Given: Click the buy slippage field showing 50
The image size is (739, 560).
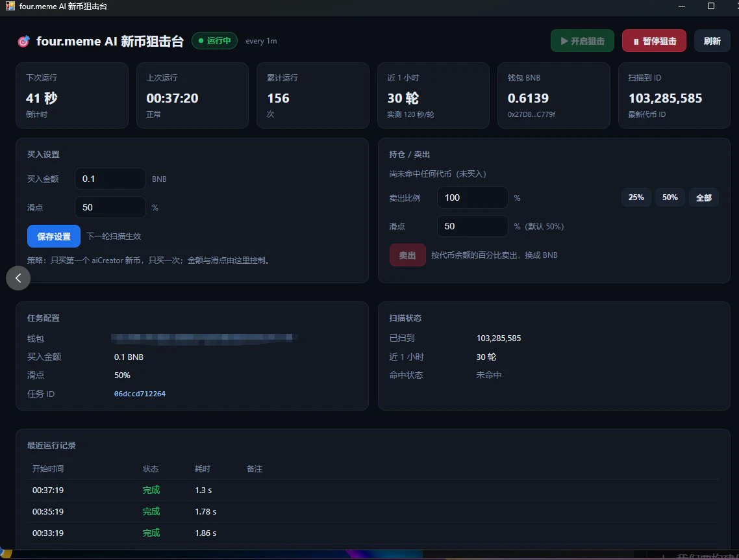Looking at the screenshot, I should click(110, 207).
